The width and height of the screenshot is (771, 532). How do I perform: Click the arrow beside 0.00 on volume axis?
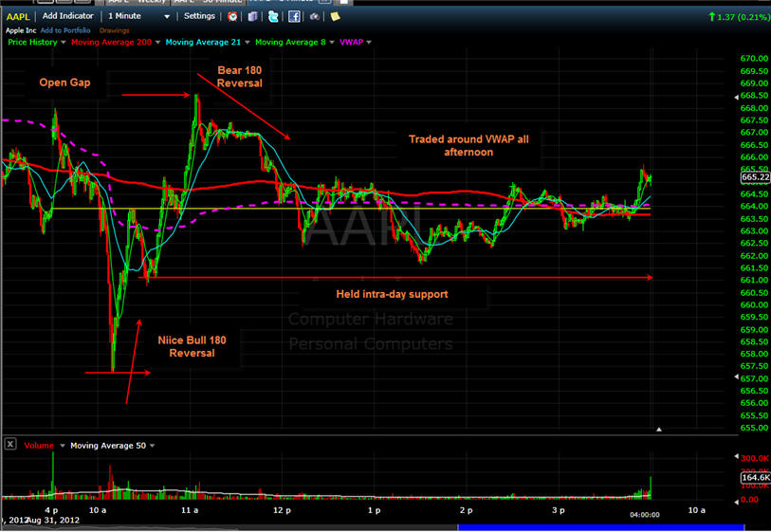[736, 502]
